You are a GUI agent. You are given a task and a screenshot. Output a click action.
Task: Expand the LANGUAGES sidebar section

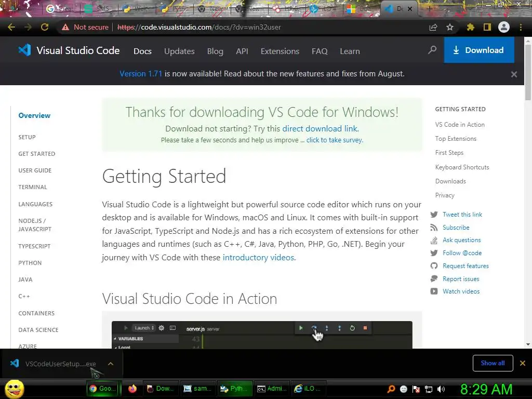click(35, 204)
